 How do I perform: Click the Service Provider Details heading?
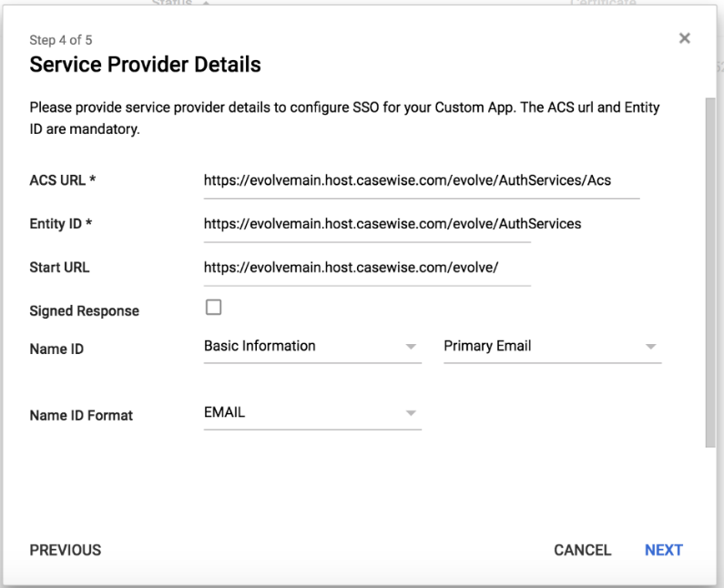(x=146, y=65)
